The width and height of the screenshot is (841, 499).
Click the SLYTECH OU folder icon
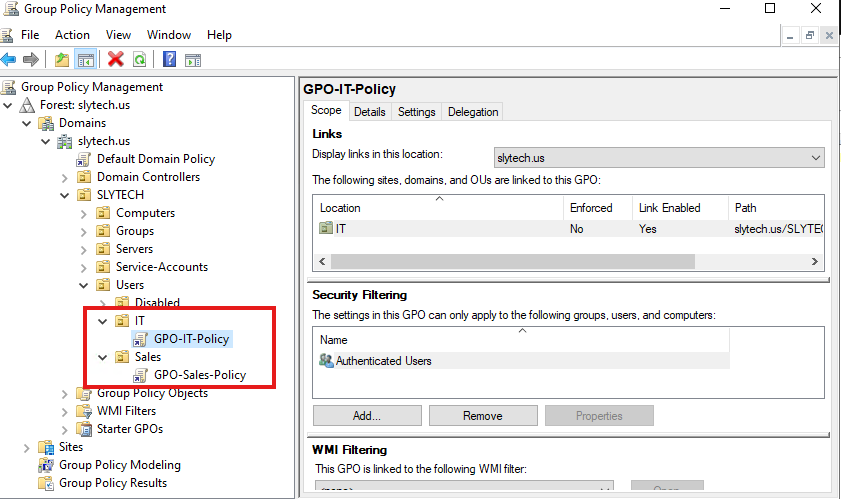click(x=84, y=195)
